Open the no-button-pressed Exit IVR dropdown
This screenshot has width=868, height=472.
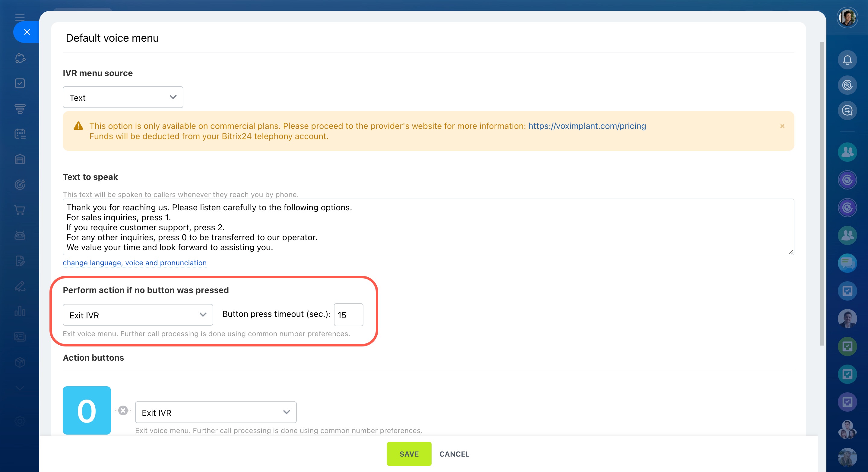click(x=138, y=315)
